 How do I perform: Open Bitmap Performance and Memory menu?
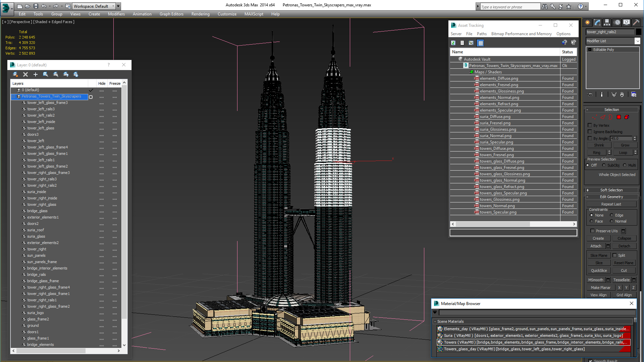click(522, 34)
